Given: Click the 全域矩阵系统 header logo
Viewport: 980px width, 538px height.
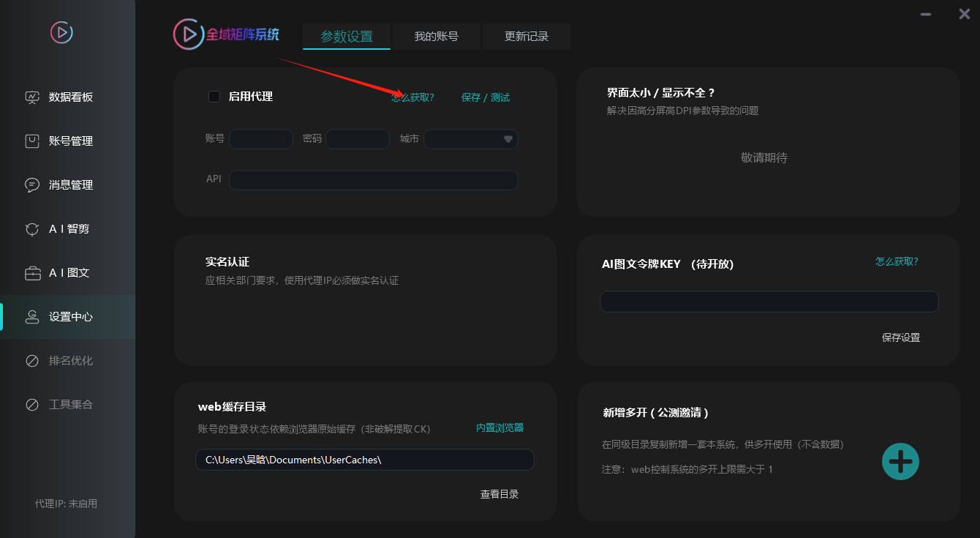Looking at the screenshot, I should 227,34.
